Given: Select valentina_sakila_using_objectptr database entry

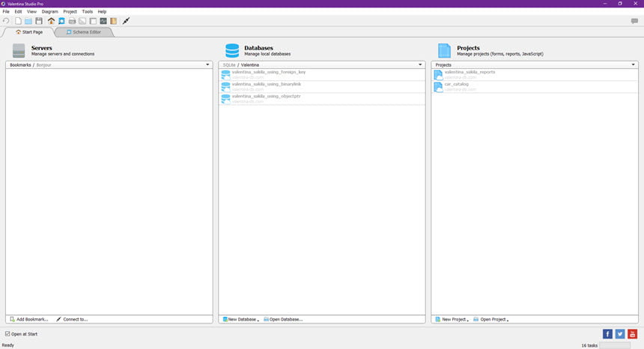Looking at the screenshot, I should 322,99.
